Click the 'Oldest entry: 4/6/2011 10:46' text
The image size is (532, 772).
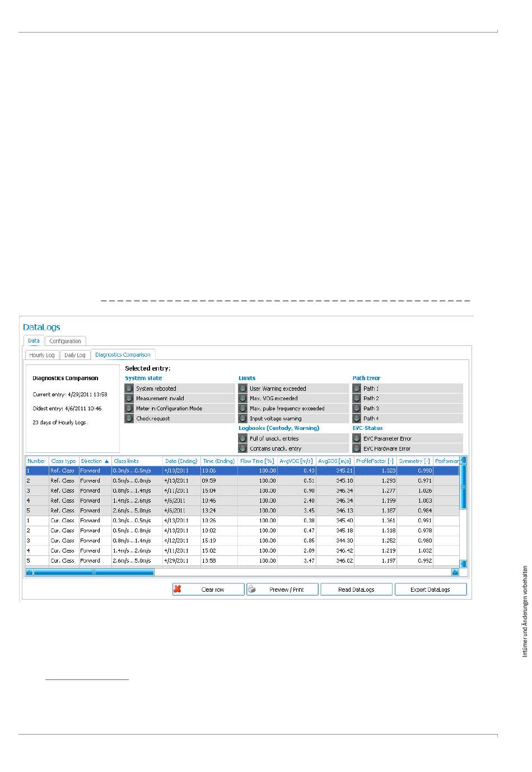[x=67, y=409]
